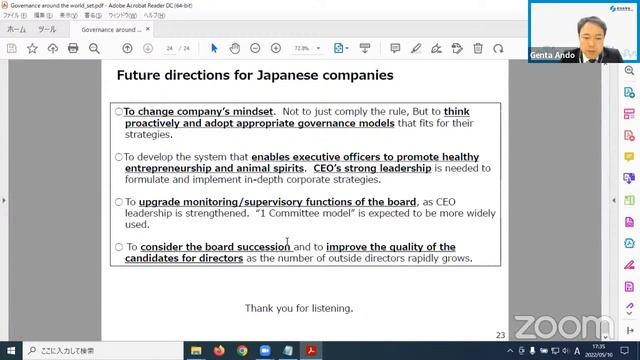Open the Combine files tool in right pane
The width and height of the screenshot is (640, 360).
click(629, 178)
